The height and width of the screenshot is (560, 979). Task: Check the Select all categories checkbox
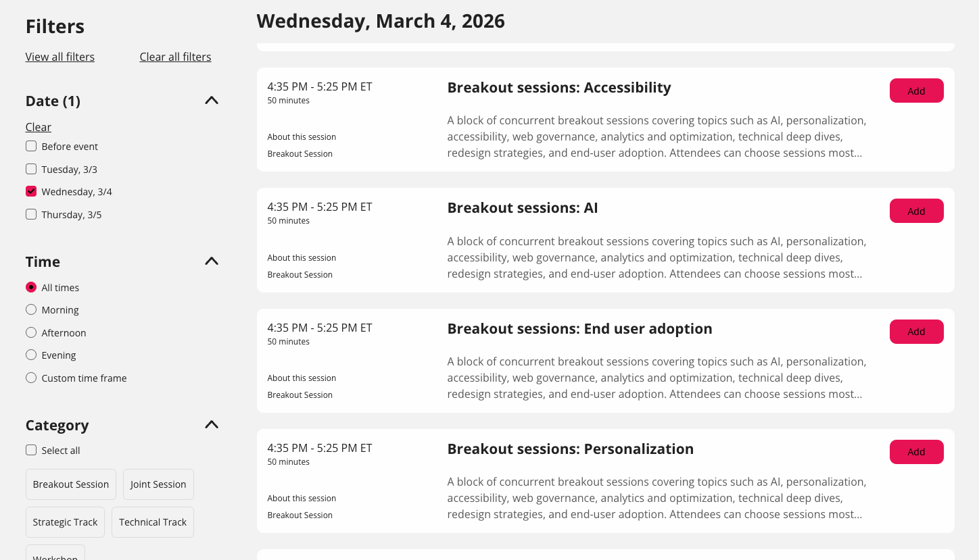(31, 451)
